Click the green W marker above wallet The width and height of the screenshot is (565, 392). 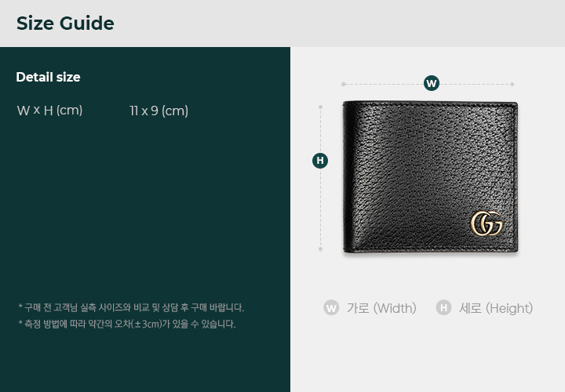(x=432, y=84)
